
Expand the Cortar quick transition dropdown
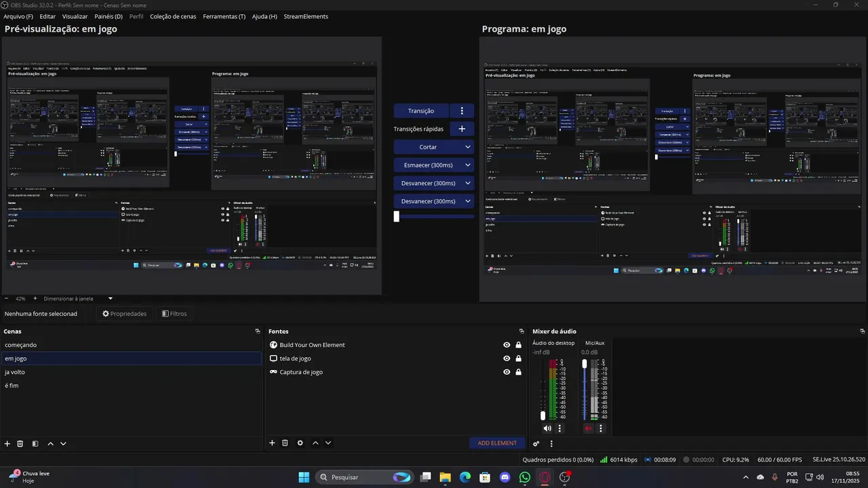coord(468,147)
